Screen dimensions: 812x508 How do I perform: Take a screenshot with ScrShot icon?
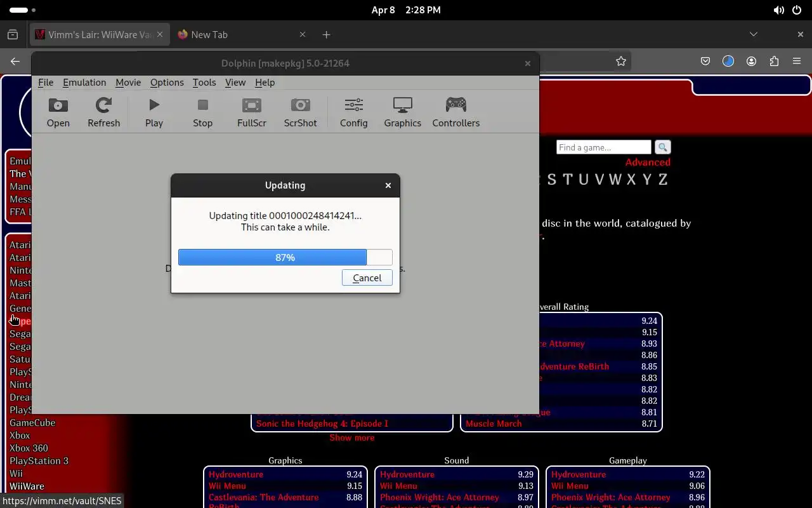(x=300, y=112)
